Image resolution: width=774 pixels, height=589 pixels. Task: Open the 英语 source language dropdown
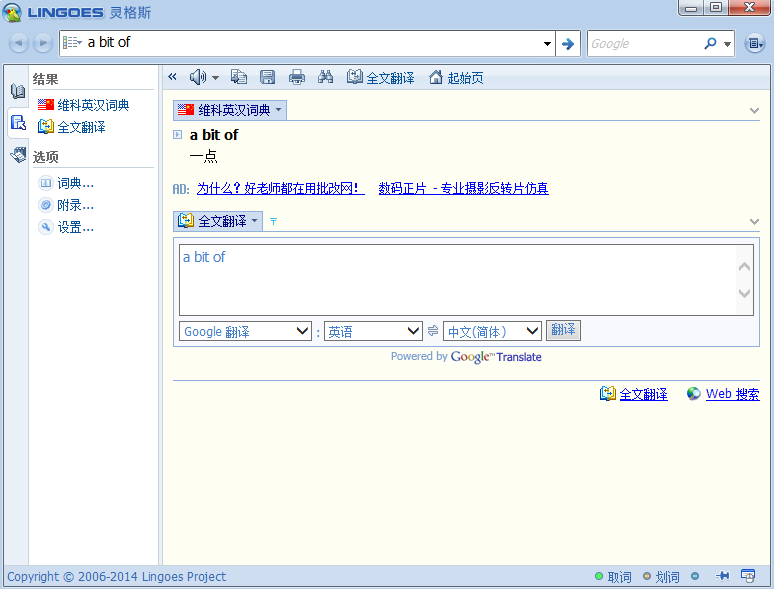[x=373, y=331]
